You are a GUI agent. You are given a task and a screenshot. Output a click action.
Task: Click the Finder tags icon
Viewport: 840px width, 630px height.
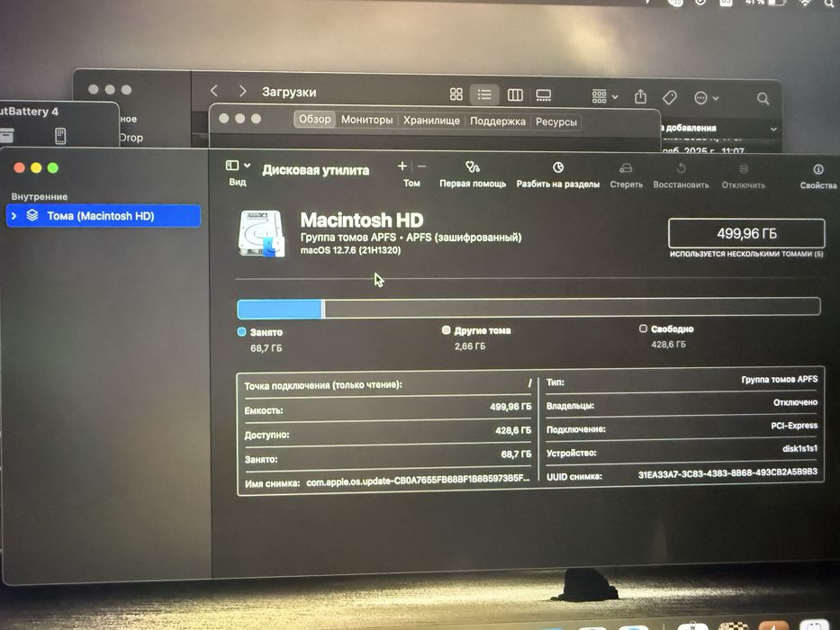pyautogui.click(x=670, y=97)
